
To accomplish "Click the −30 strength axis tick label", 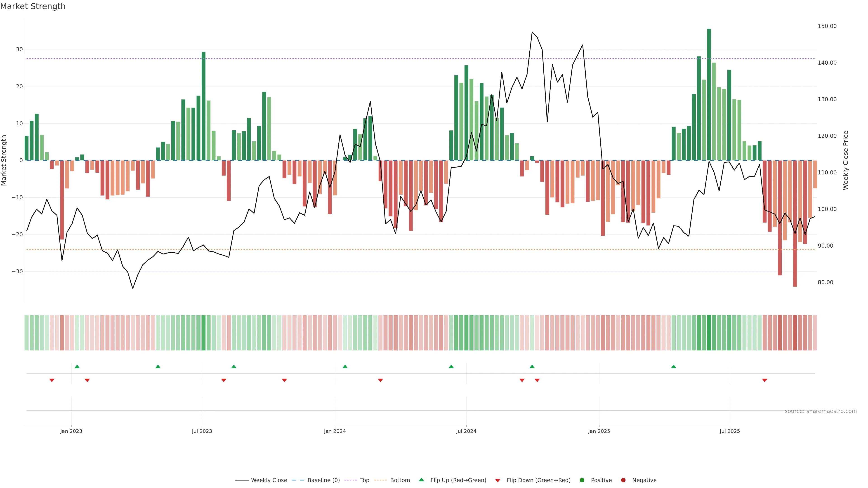I will tap(17, 271).
